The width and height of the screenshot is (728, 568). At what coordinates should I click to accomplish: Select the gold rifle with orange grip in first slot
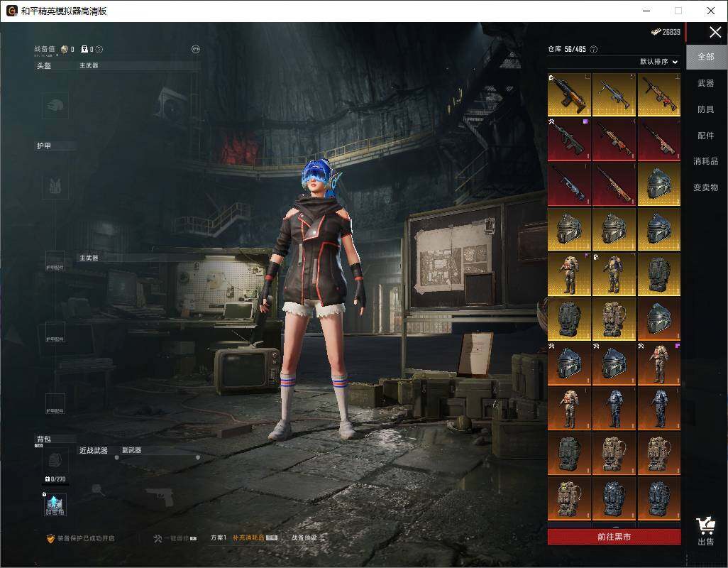(569, 94)
